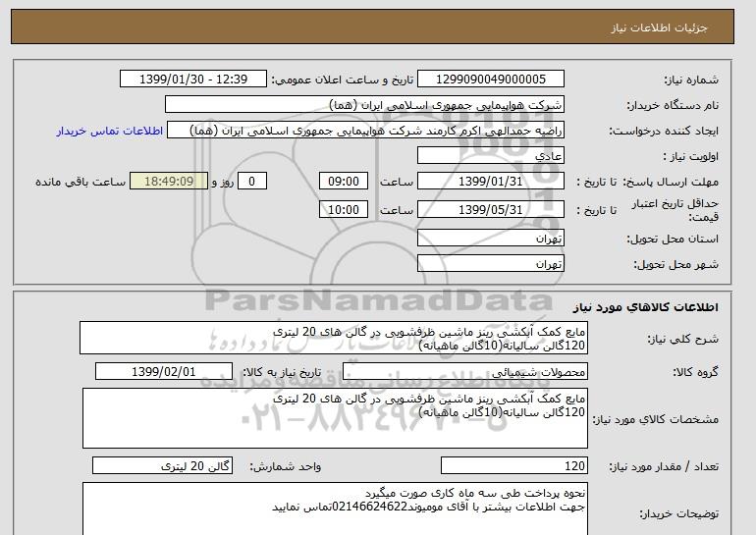Screen dimensions: 756x535
Task: Click the label گروه کالا
Action: click(x=695, y=372)
